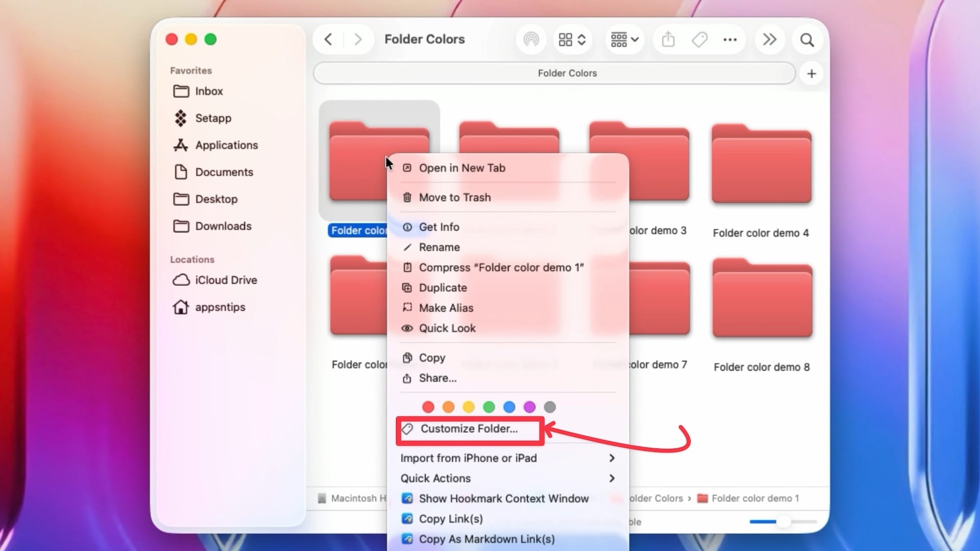The image size is (980, 551).
Task: Click the iCloud Drive location icon
Action: (181, 280)
